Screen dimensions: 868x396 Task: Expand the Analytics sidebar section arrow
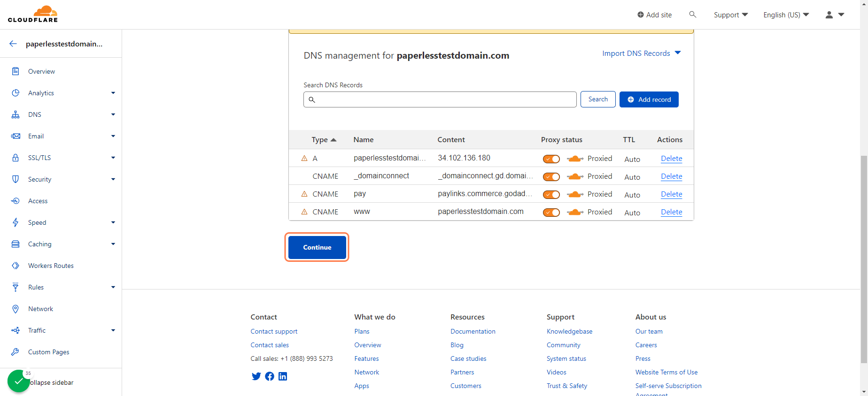113,93
